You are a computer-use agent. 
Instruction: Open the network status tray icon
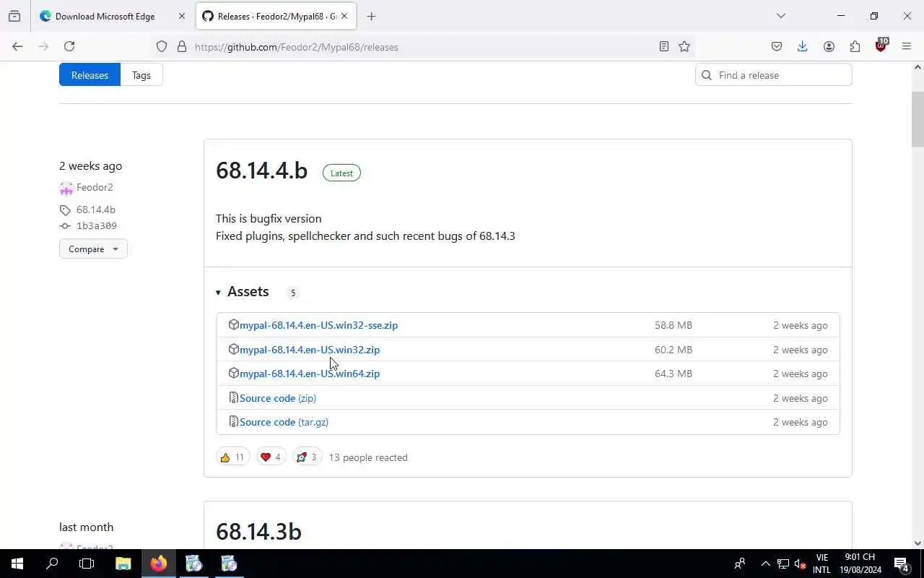pyautogui.click(x=783, y=564)
